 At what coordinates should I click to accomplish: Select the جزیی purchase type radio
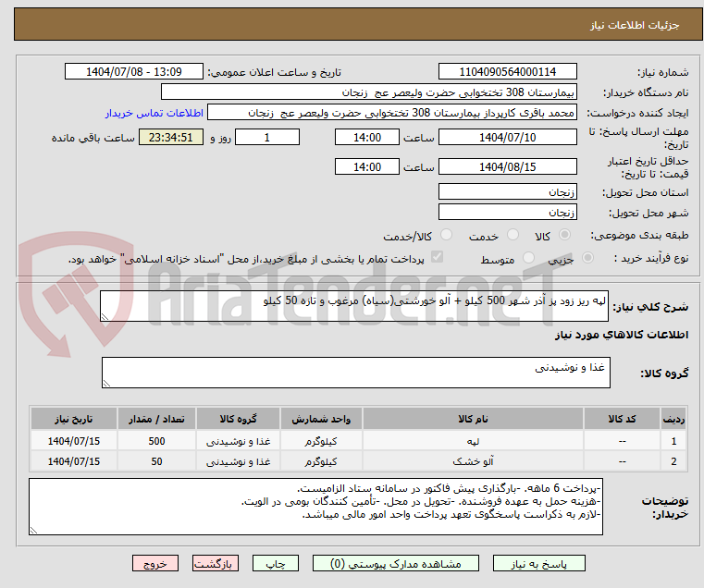(x=587, y=258)
